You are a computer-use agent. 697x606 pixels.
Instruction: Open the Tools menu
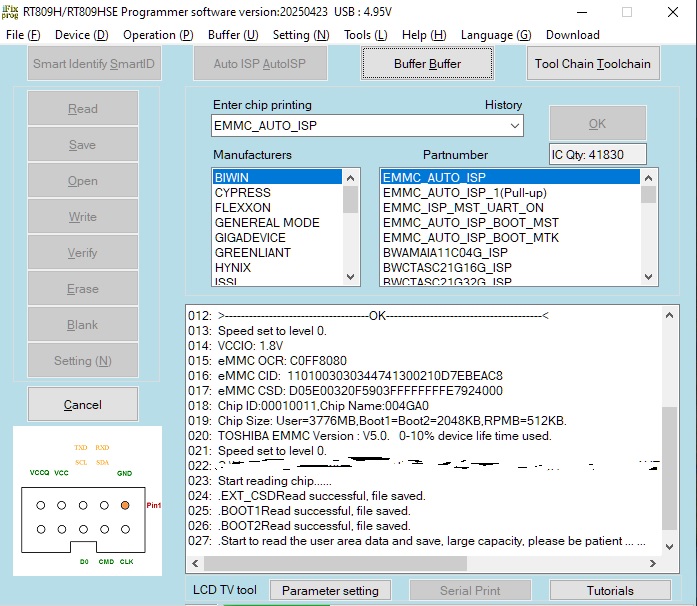click(x=365, y=35)
